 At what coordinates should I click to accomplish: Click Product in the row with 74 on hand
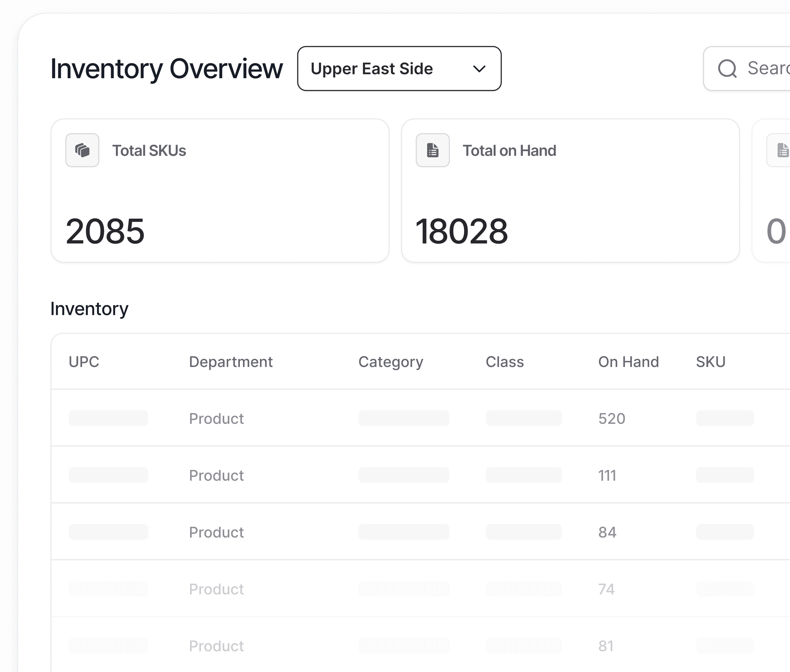click(x=216, y=589)
